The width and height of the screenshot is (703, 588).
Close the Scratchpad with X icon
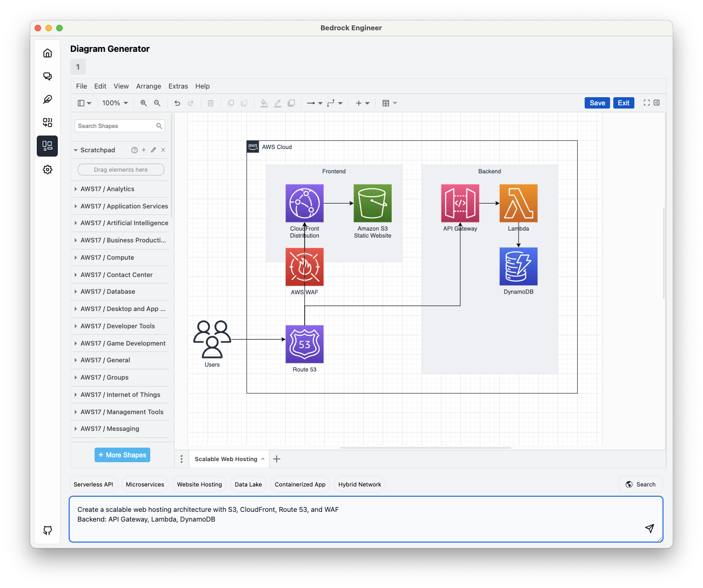coord(163,150)
